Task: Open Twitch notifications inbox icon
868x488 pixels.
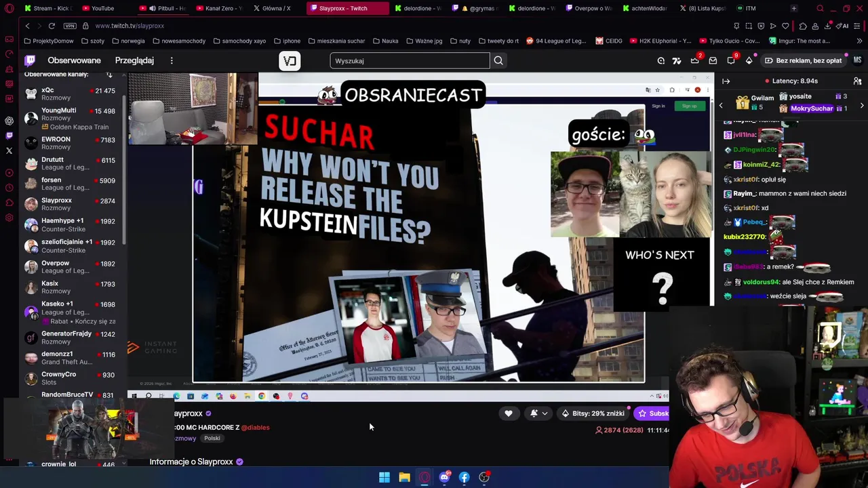Action: (x=713, y=60)
